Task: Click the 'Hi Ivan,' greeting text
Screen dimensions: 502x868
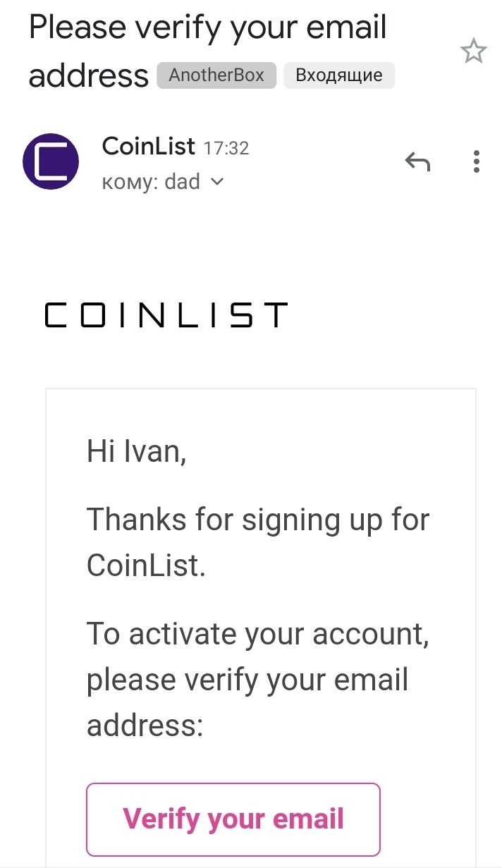Action: [136, 451]
